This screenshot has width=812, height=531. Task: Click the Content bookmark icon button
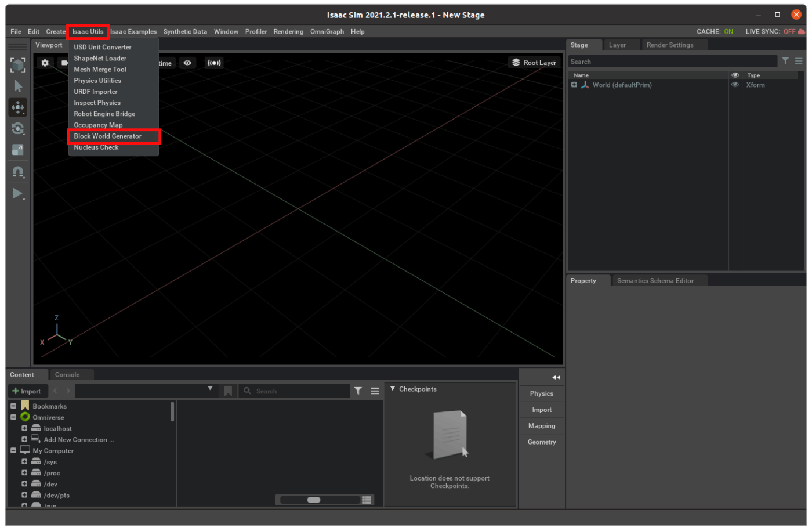click(x=228, y=391)
